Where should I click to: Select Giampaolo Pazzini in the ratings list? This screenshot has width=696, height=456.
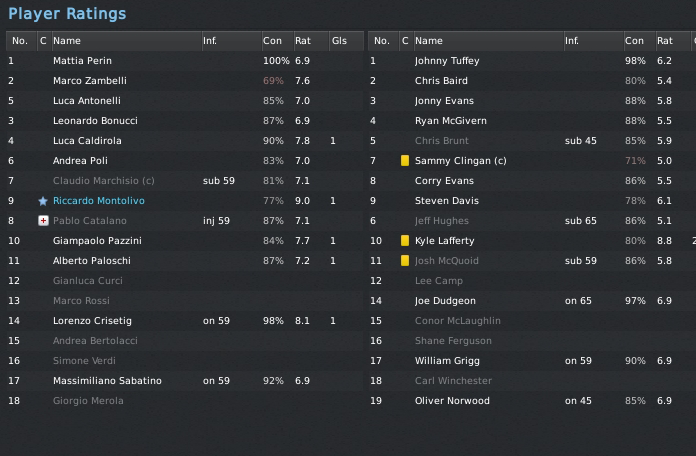(x=97, y=241)
